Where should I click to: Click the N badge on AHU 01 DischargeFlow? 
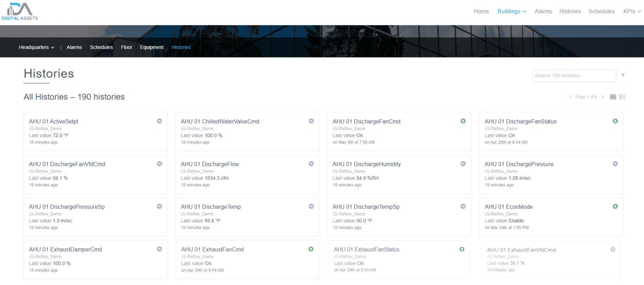(x=311, y=164)
